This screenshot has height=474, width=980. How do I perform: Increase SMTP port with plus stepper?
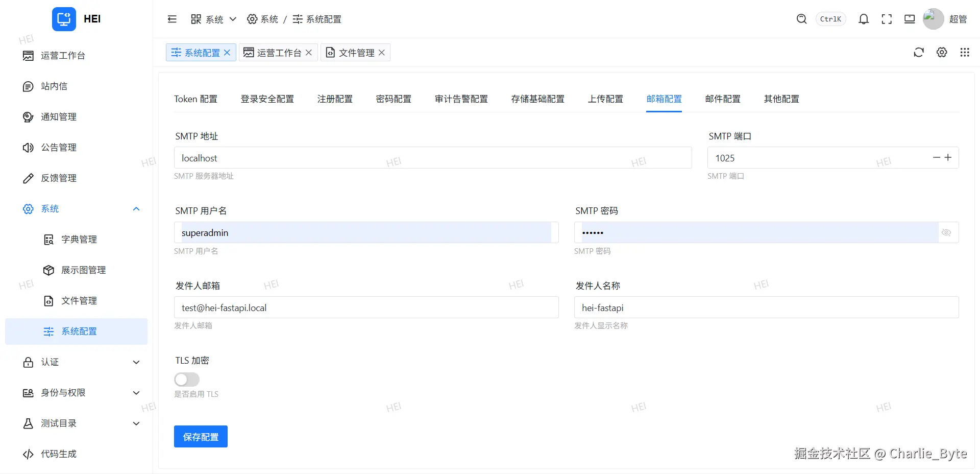pos(948,157)
